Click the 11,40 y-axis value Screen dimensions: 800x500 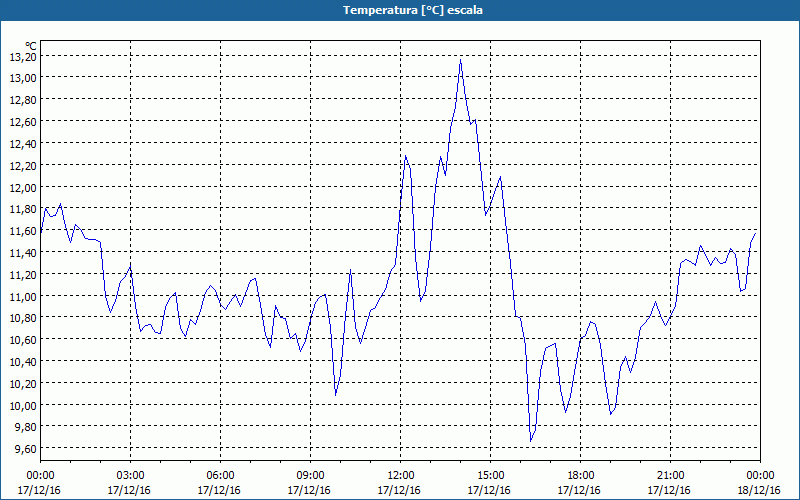click(x=23, y=253)
